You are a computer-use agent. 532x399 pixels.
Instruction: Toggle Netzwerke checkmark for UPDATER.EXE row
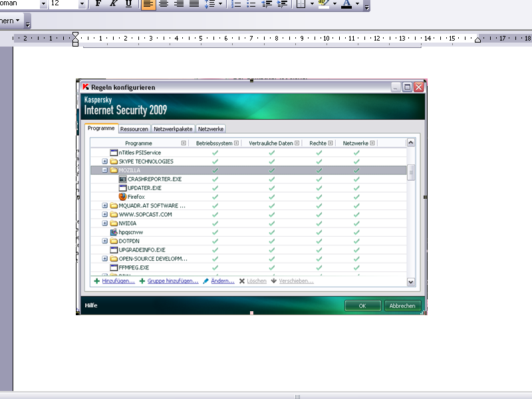(356, 188)
